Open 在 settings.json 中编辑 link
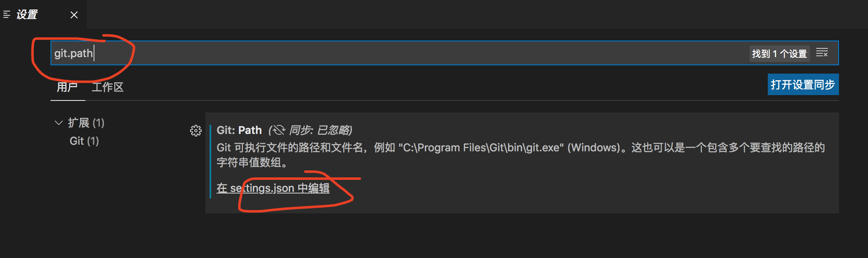Screen dimensions: 868x258 (273, 188)
